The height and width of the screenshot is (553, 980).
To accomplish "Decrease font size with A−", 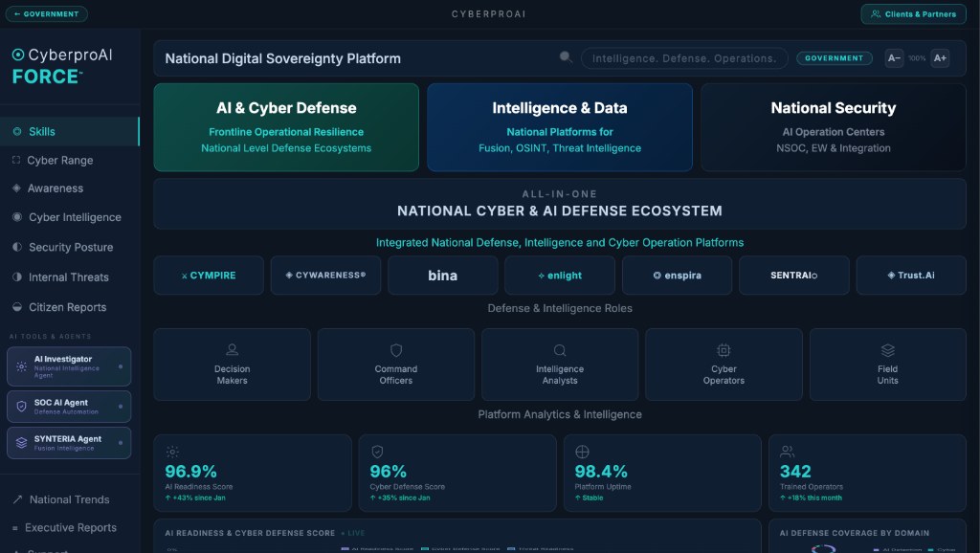I will tap(895, 58).
